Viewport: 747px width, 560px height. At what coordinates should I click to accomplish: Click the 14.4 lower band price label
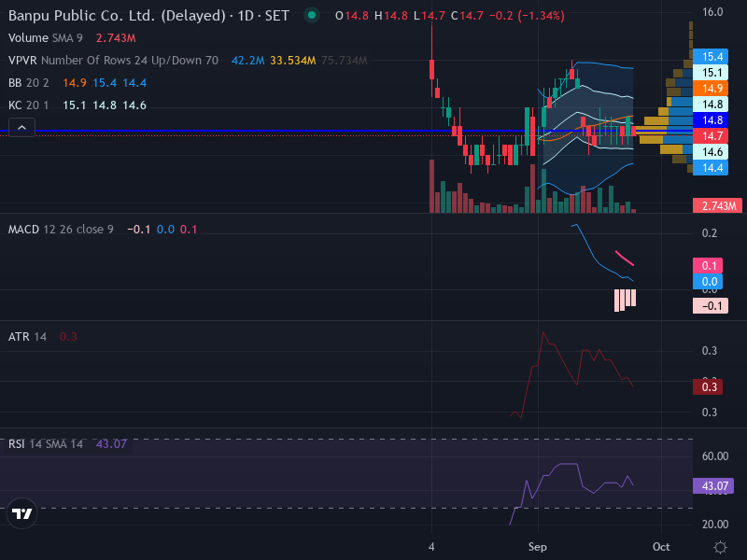coord(711,168)
